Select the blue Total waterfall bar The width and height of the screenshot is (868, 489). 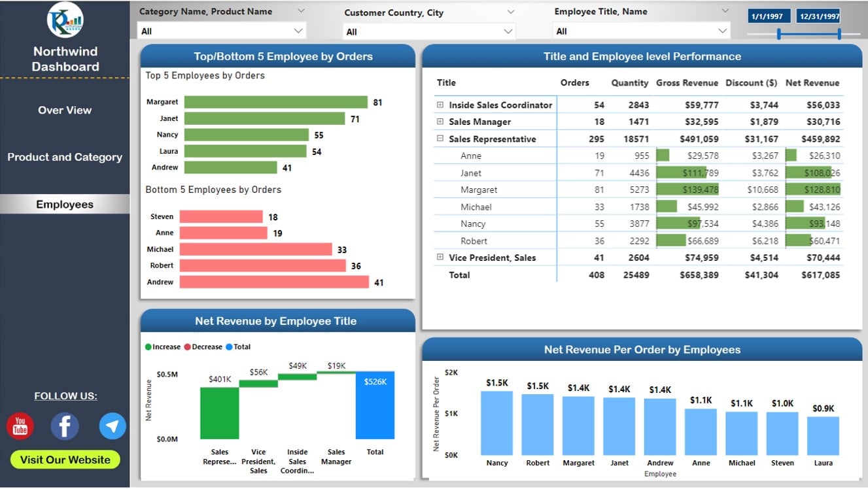pyautogui.click(x=375, y=405)
